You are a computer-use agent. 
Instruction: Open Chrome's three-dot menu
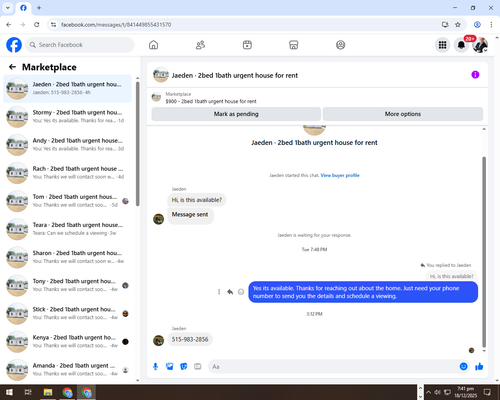(491, 25)
